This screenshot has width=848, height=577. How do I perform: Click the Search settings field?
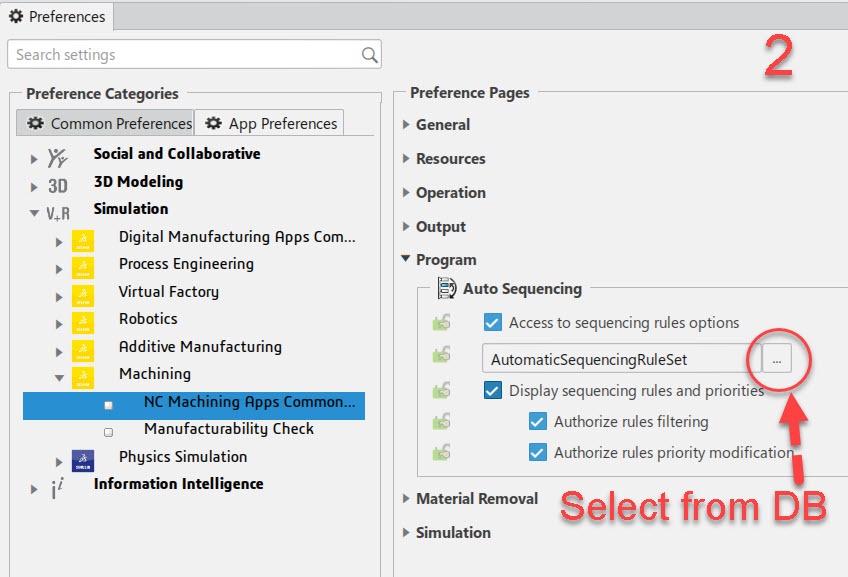coord(185,55)
